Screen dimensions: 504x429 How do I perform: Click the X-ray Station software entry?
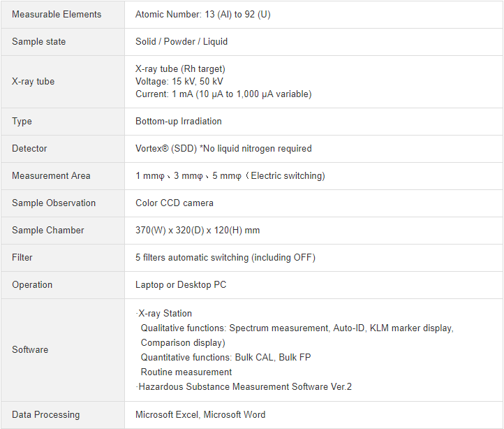pyautogui.click(x=165, y=313)
